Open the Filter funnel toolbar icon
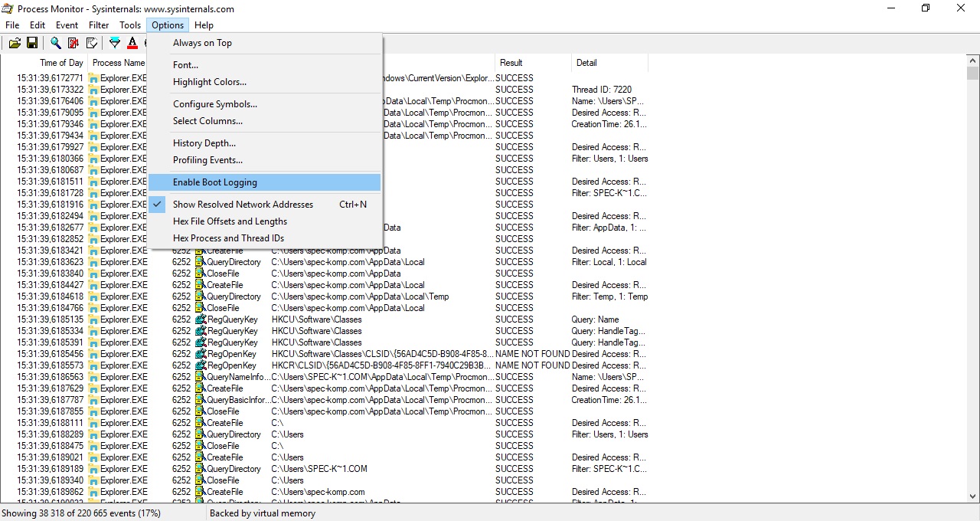 pos(115,44)
